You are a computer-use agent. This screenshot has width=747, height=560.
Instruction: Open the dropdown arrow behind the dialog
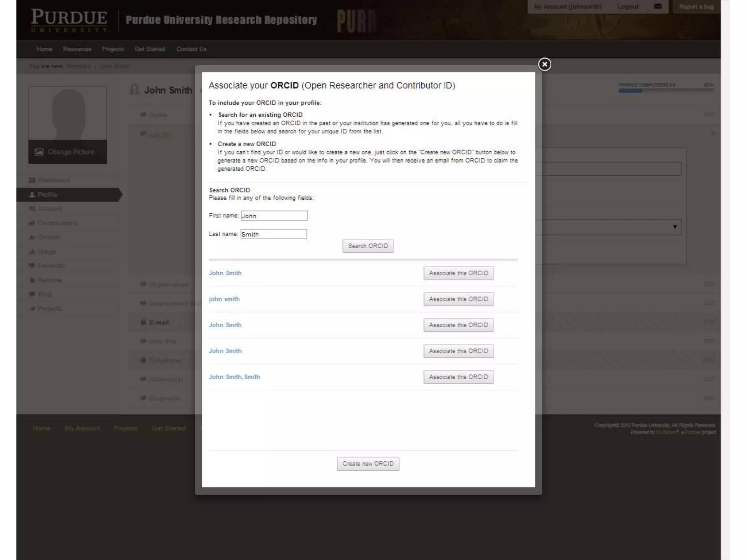tap(675, 227)
